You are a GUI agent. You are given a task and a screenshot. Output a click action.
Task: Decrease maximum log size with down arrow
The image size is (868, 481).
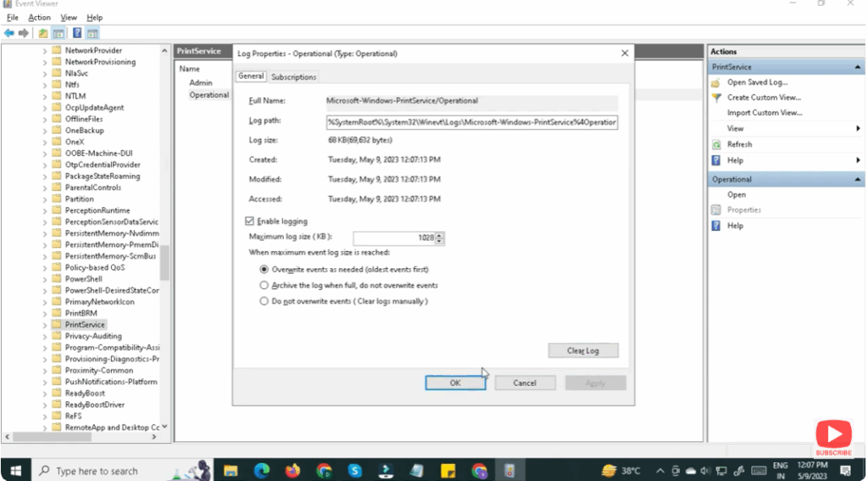pyautogui.click(x=440, y=242)
